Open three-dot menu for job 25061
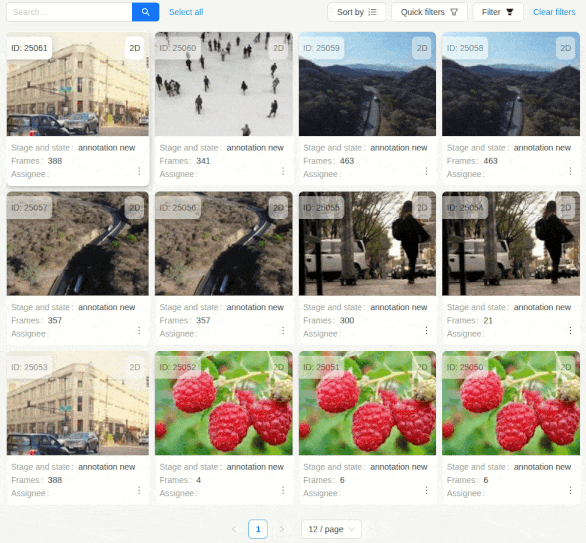586x543 pixels. coord(139,171)
